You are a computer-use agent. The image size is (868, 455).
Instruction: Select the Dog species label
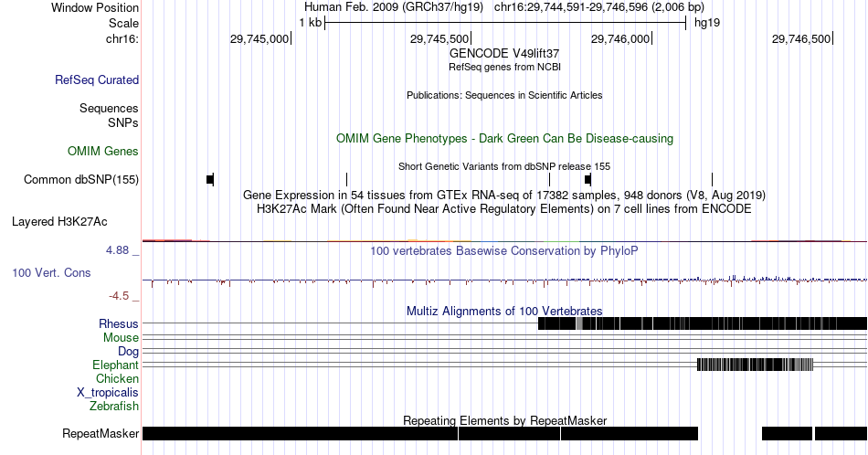point(128,352)
